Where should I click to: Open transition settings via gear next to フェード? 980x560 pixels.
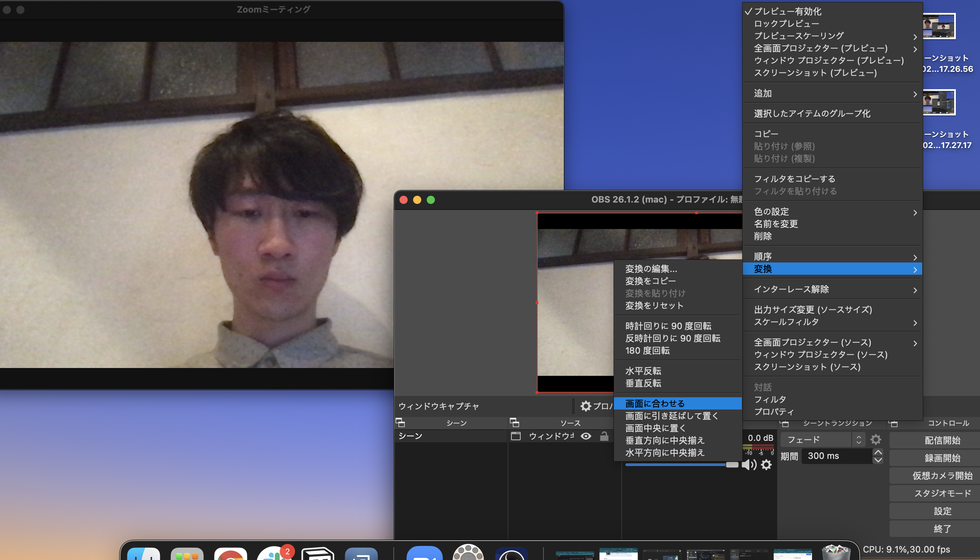coord(876,439)
